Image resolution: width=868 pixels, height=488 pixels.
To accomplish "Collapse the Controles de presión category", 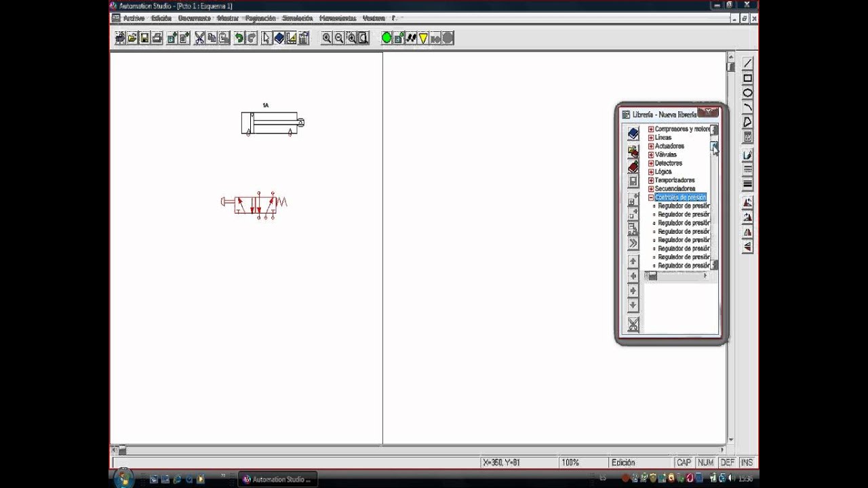I will pyautogui.click(x=651, y=197).
